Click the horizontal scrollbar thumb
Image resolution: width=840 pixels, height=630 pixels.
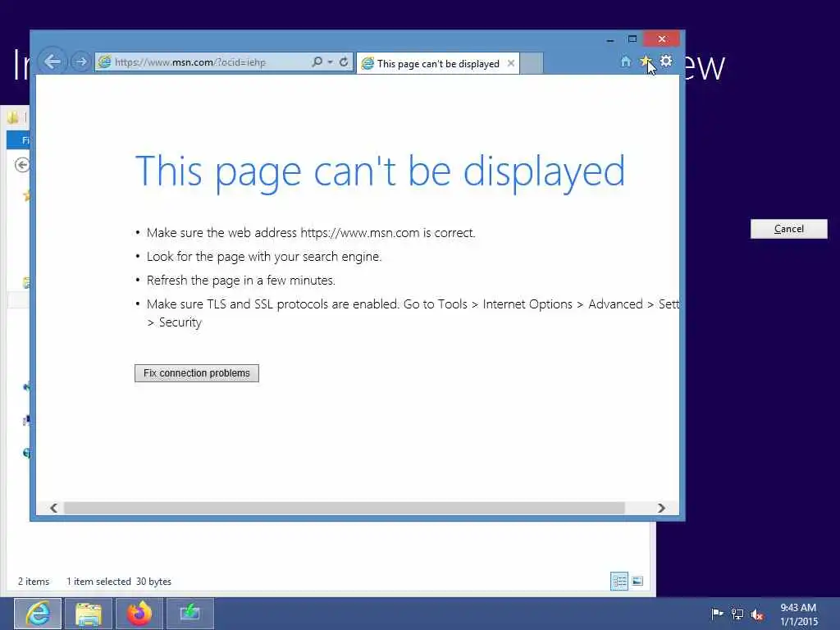coord(344,508)
